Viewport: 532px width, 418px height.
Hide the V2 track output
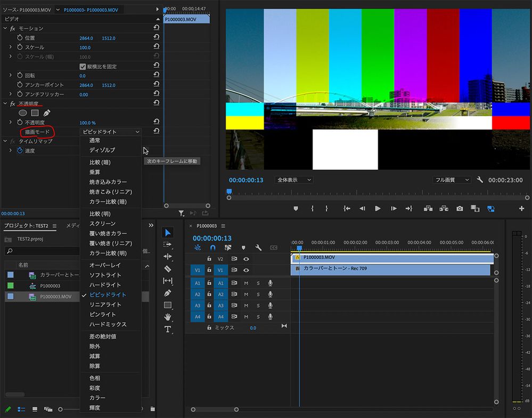pyautogui.click(x=246, y=259)
